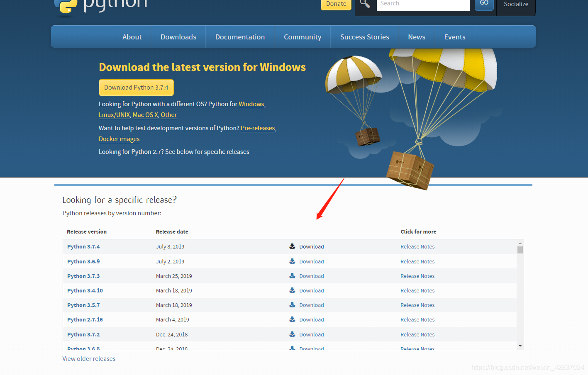Click Download text link for Python 2.7.16
This screenshot has width=588, height=375.
point(312,319)
